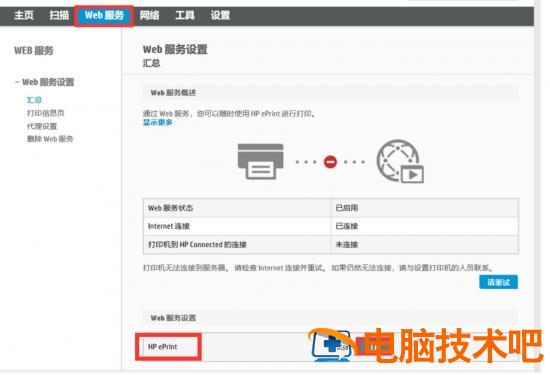The image size is (550, 375).
Task: Switch to the 扫描 tab
Action: pos(59,15)
